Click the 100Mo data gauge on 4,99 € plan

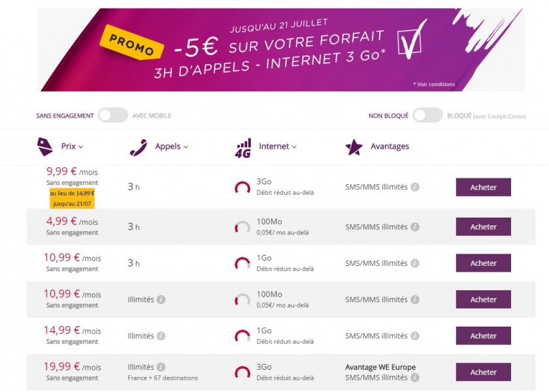(x=242, y=227)
